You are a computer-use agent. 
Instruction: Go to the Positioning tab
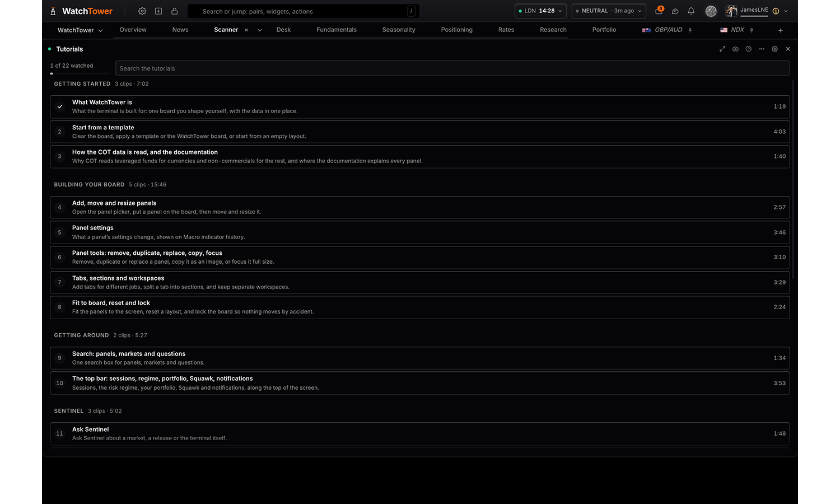457,30
